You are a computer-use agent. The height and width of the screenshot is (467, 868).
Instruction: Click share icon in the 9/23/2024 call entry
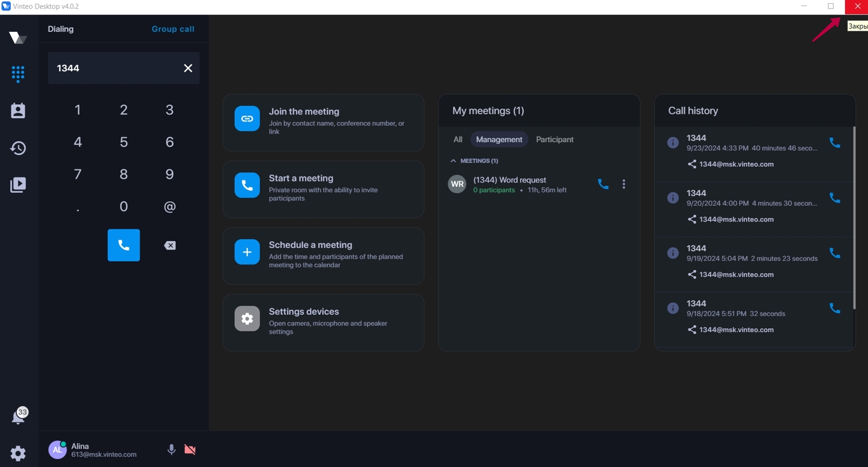coord(692,164)
